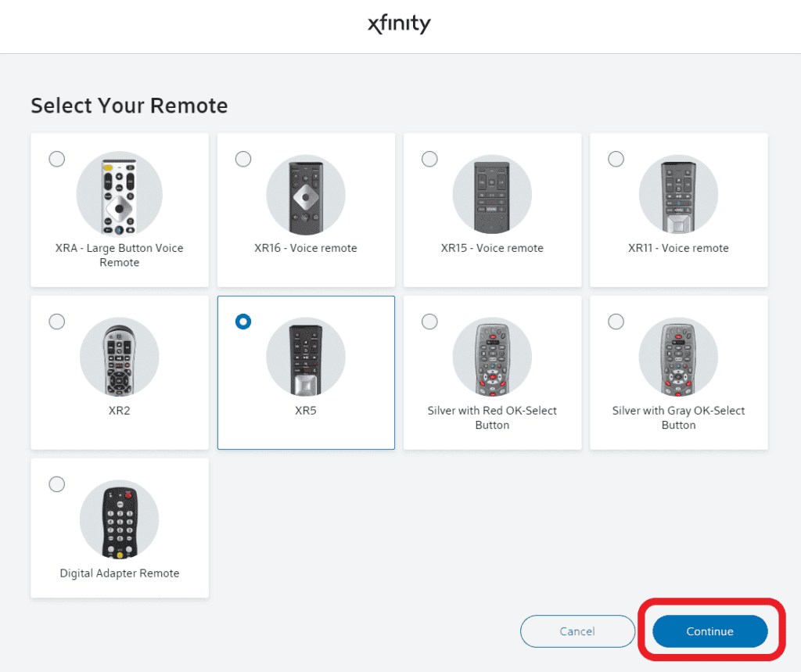Select the XR11 Voice remote option

pyautogui.click(x=616, y=159)
